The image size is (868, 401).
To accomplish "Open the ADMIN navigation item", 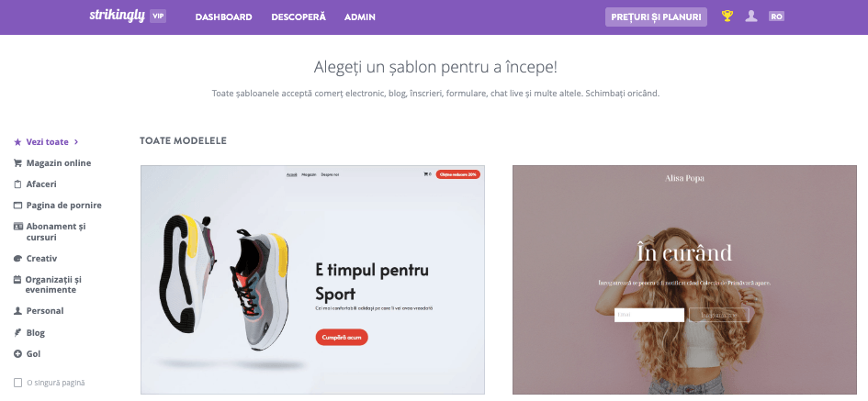I will click(x=360, y=17).
